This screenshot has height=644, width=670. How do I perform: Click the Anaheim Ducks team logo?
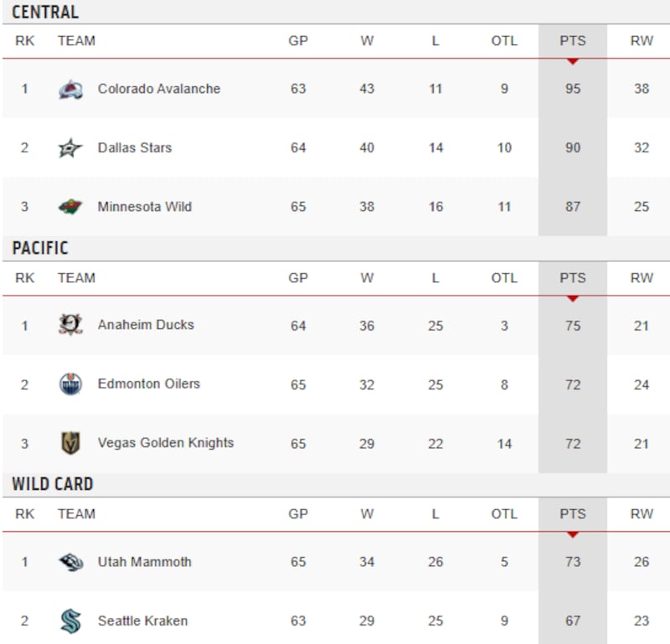pos(71,325)
